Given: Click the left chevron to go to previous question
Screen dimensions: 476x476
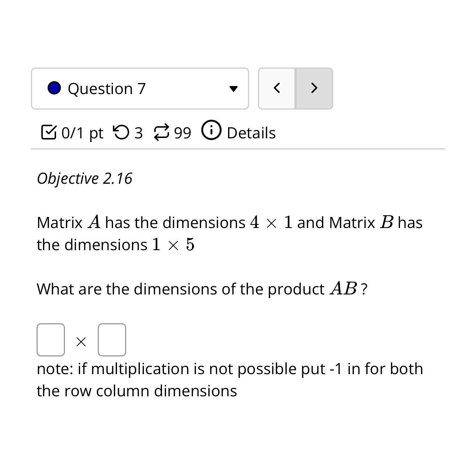Looking at the screenshot, I should (277, 89).
